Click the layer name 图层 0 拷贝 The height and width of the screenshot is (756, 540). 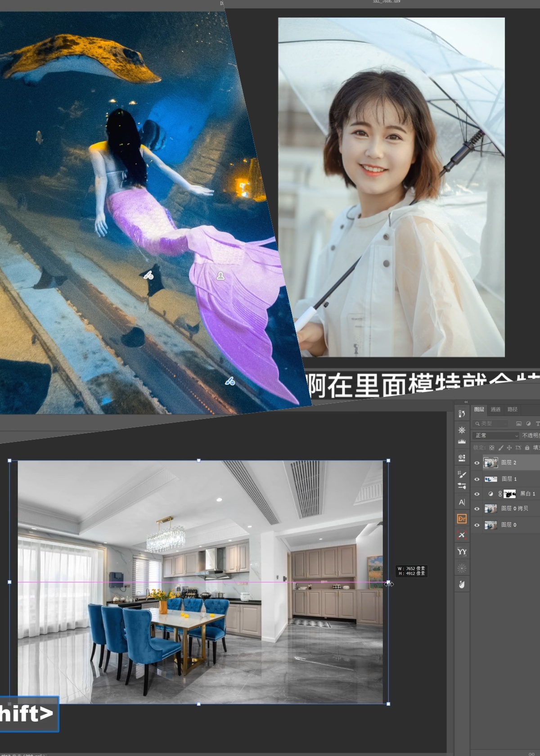(x=515, y=508)
